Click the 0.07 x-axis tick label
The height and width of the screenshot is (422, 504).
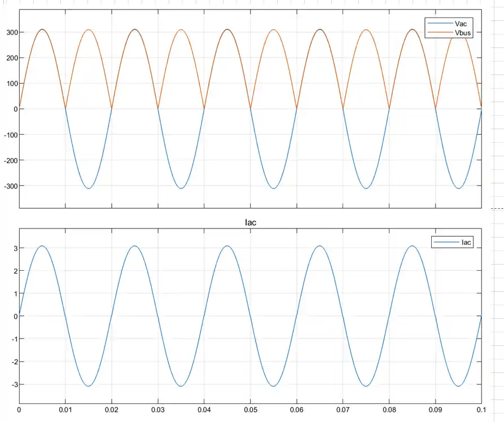pyautogui.click(x=343, y=410)
